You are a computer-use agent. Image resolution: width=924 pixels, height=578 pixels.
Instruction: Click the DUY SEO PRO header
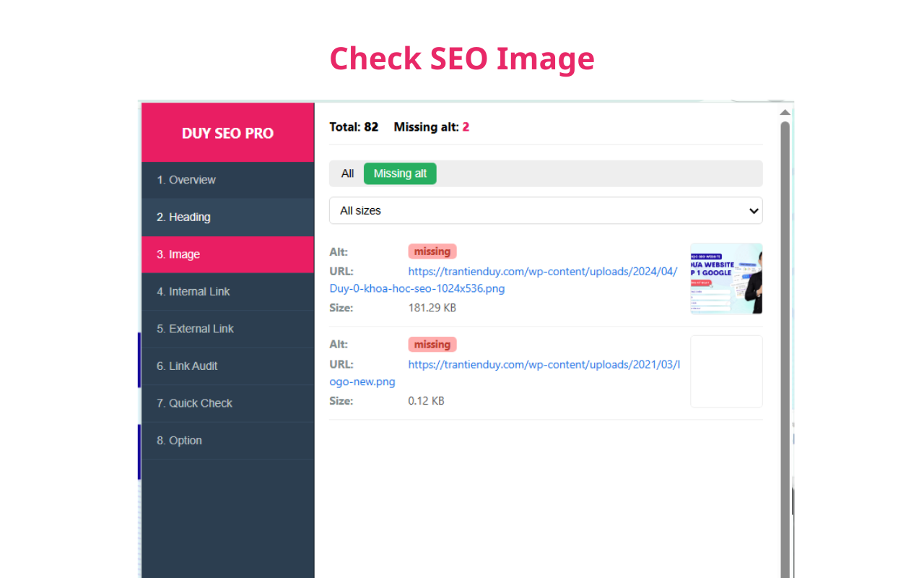227,133
